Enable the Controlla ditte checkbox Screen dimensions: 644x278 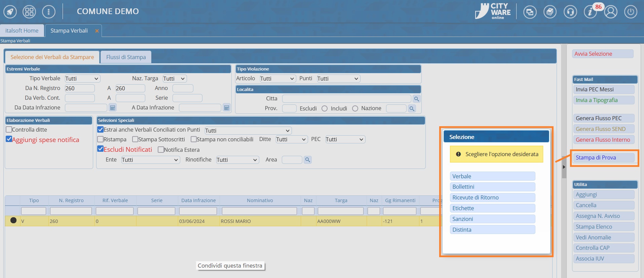pyautogui.click(x=9, y=130)
